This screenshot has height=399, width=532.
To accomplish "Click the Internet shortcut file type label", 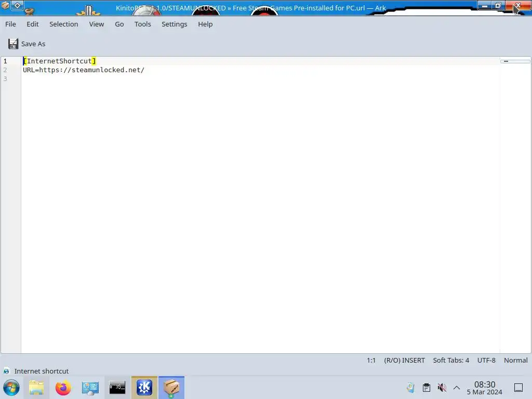I will pos(42,371).
